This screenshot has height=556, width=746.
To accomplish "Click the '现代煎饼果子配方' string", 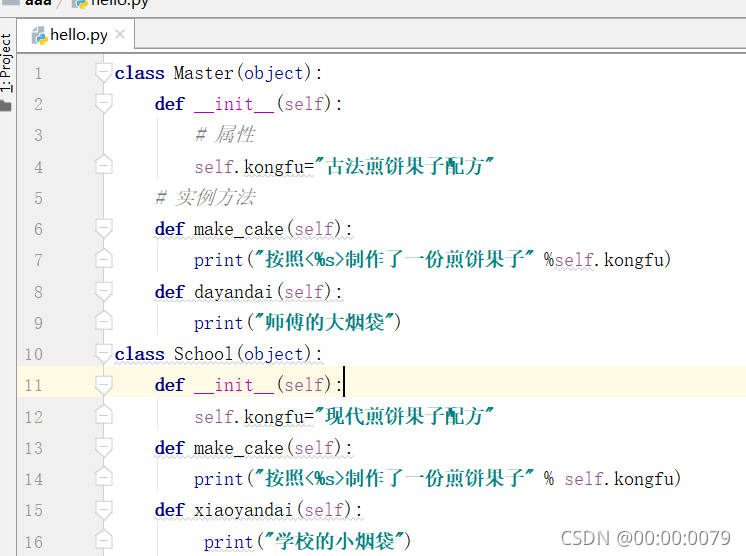I will (405, 416).
